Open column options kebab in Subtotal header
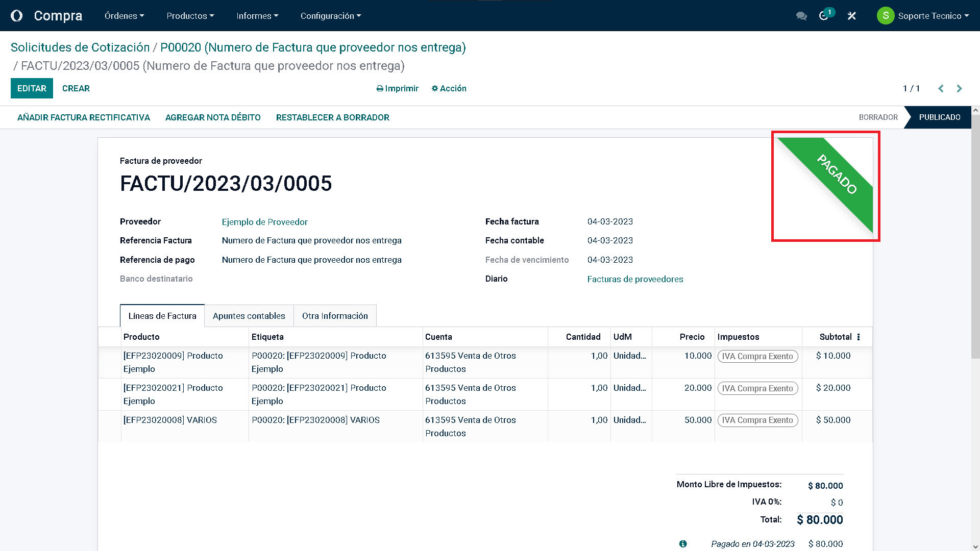This screenshot has width=980, height=551. coord(859,337)
